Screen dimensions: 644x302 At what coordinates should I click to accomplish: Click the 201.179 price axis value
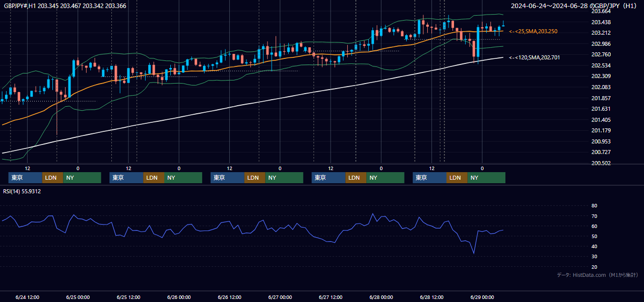pyautogui.click(x=601, y=130)
